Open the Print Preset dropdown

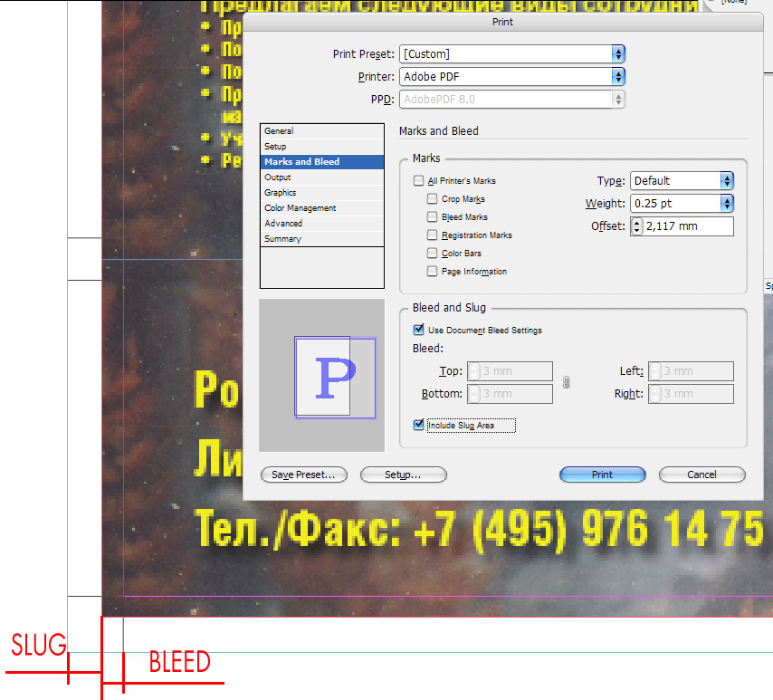pyautogui.click(x=512, y=53)
